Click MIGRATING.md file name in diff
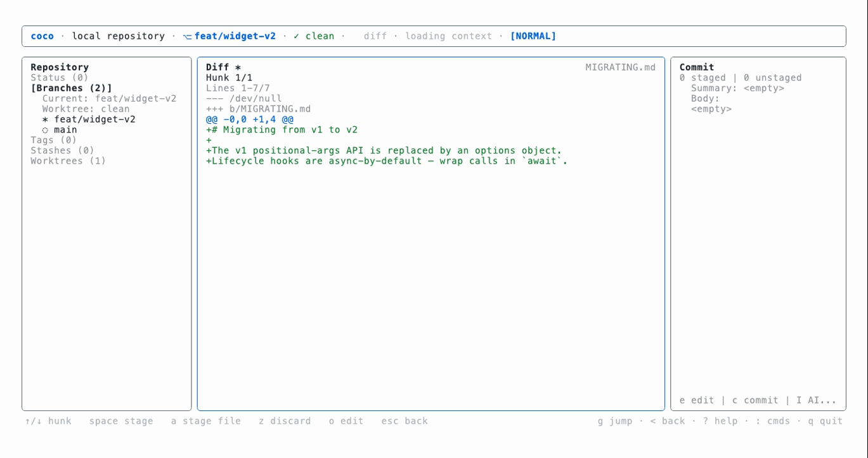Viewport: 868px width, 458px height. 621,67
